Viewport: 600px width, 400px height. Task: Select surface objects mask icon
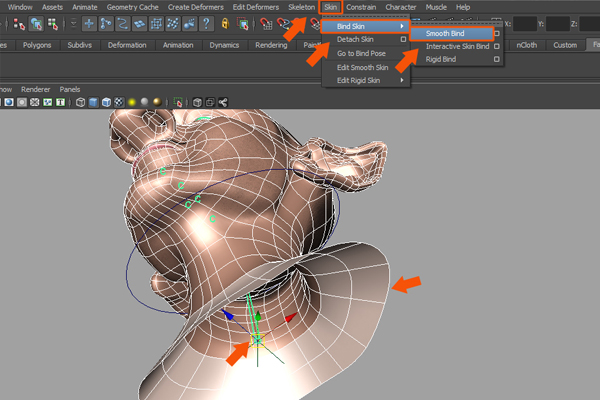139,24
